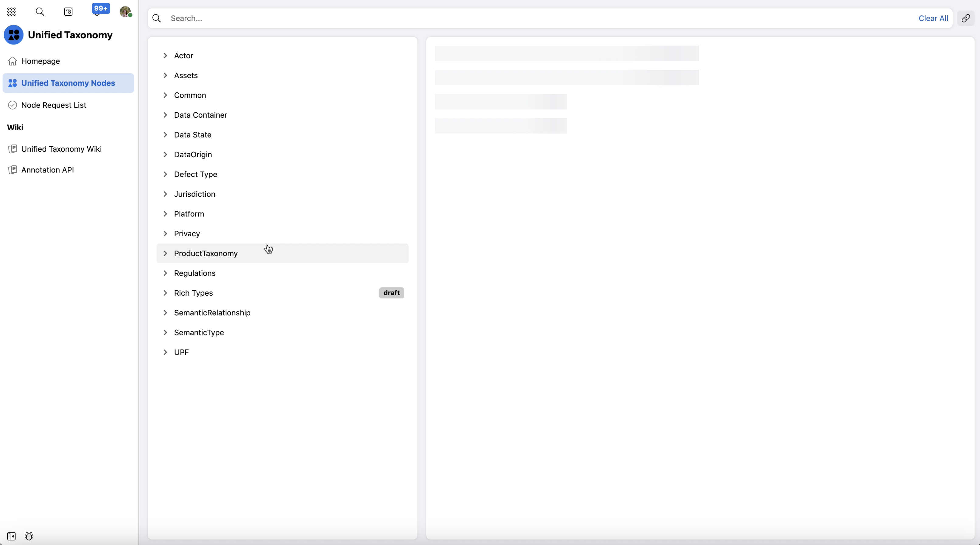Viewport: 980px width, 545px height.
Task: Click the Homepage house icon
Action: [x=12, y=61]
